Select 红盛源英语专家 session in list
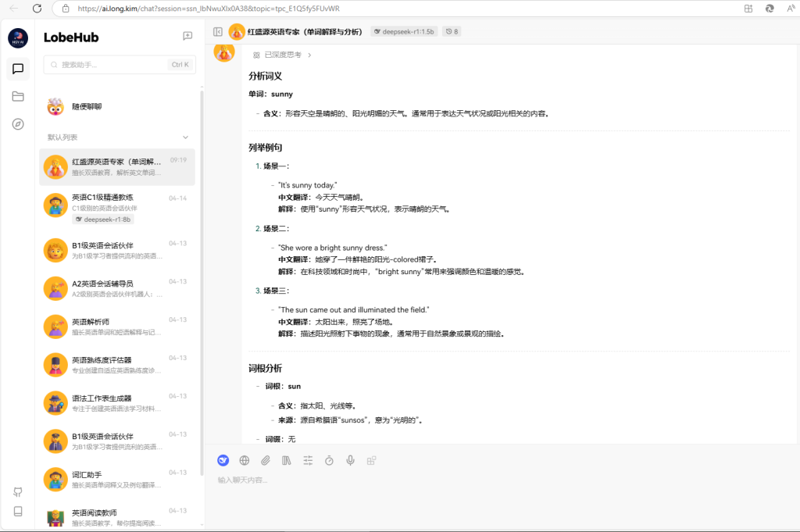800x532 pixels. [117, 167]
